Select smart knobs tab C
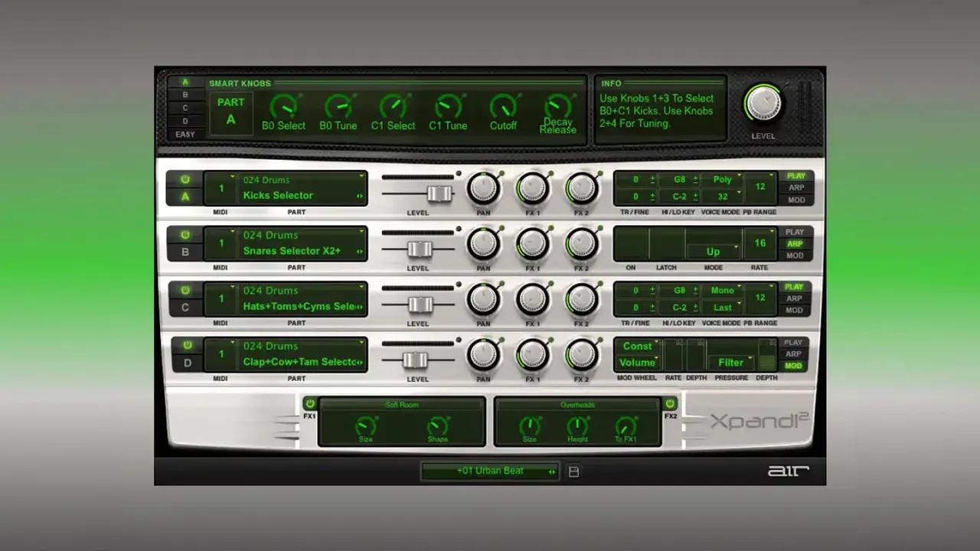Screen dimensions: 980x551 (x=185, y=108)
